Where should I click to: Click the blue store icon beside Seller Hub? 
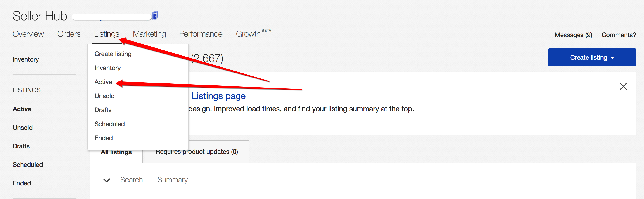(155, 16)
